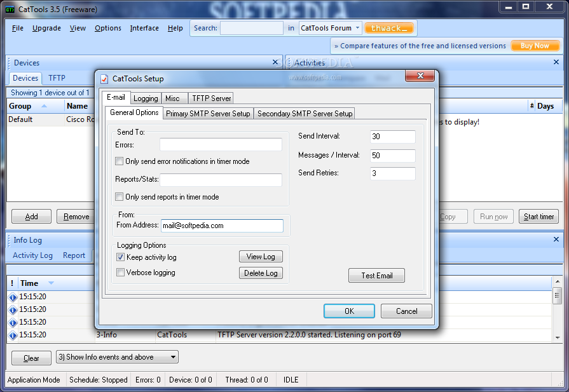Click the CatTools Setup dialog title icon

coord(104,79)
